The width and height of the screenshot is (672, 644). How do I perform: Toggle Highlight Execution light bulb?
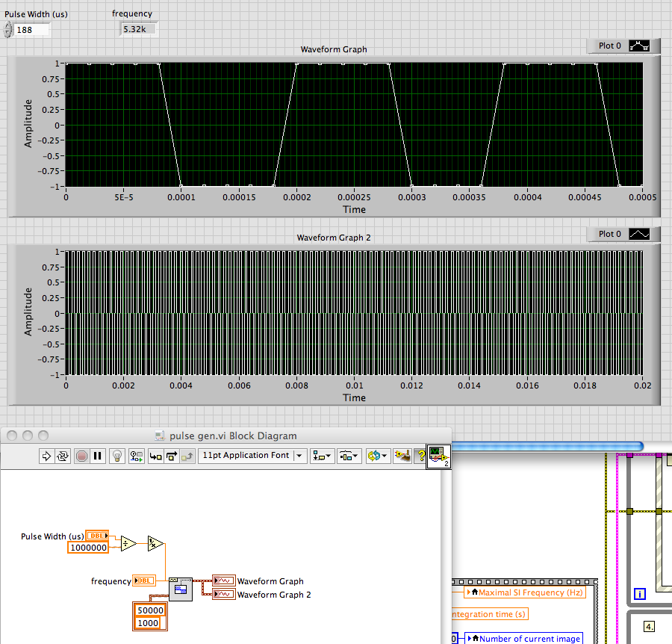tap(117, 456)
